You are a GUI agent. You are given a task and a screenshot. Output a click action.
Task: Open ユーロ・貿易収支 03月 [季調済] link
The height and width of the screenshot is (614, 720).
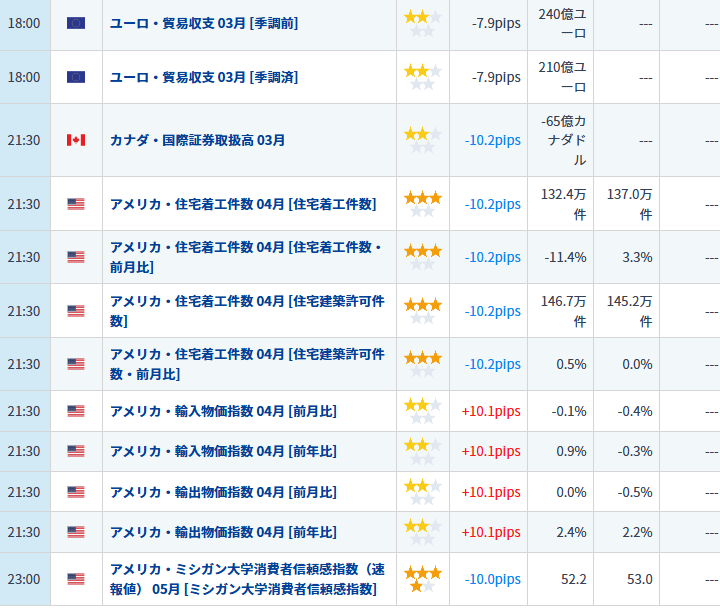(x=204, y=77)
